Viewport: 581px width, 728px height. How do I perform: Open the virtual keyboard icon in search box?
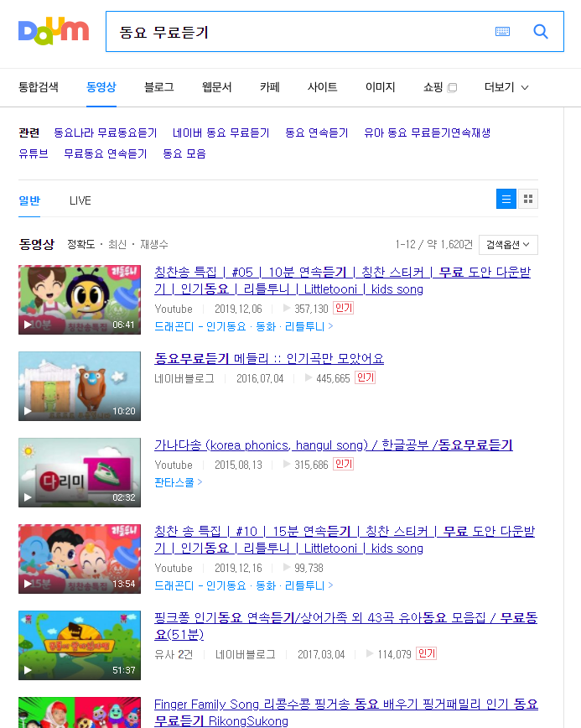pyautogui.click(x=502, y=32)
